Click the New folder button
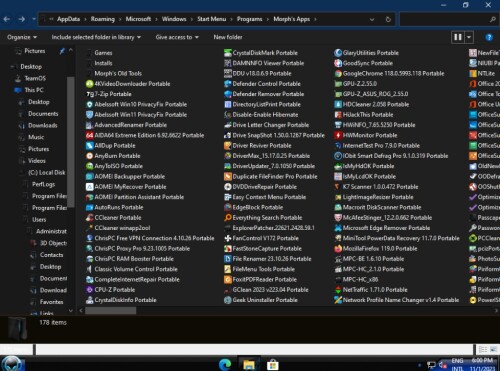The width and height of the screenshot is (500, 371). point(228,37)
